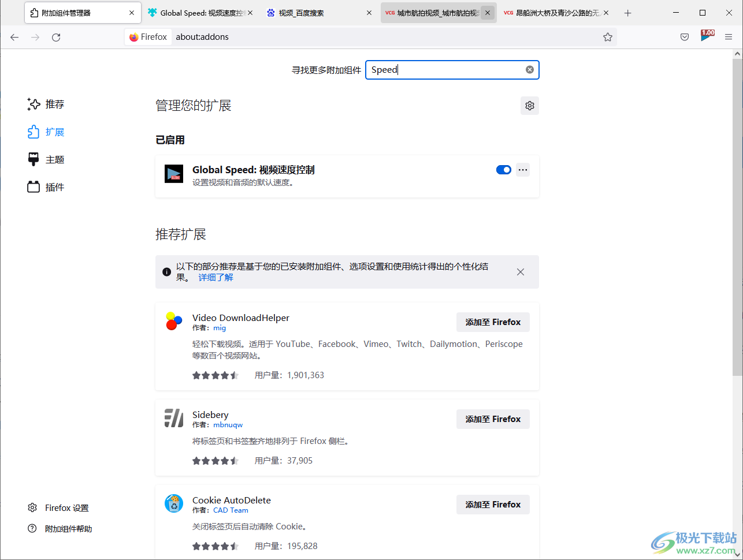The width and height of the screenshot is (743, 560).
Task: Open the Pocket save icon
Action: 685,37
